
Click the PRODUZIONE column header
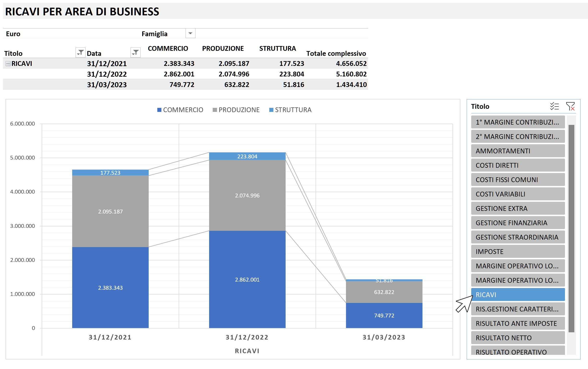(223, 49)
